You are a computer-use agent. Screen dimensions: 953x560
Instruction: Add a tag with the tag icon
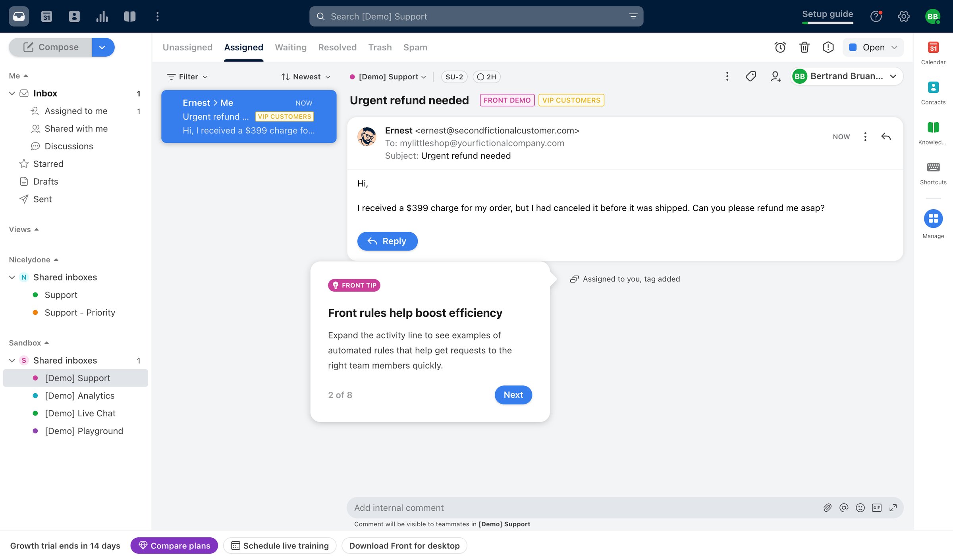coord(751,76)
